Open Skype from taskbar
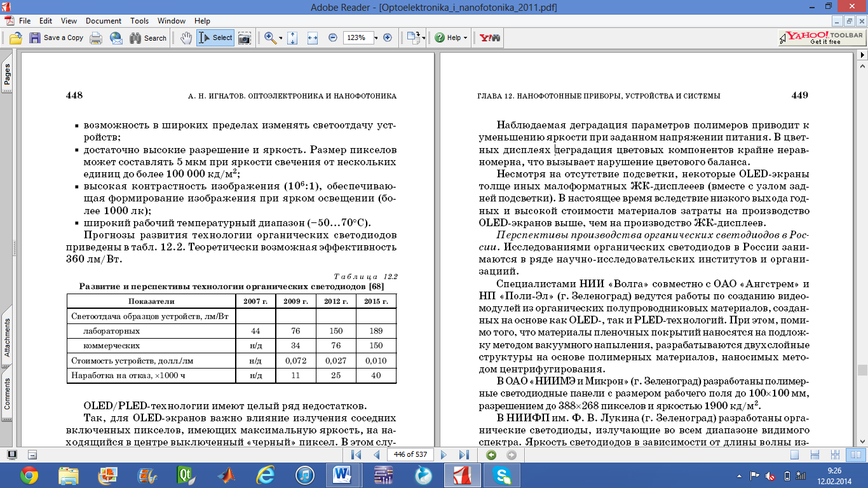 click(x=501, y=475)
